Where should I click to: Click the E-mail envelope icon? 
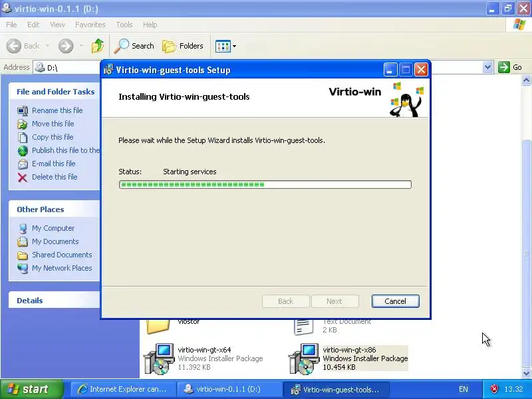coord(23,164)
